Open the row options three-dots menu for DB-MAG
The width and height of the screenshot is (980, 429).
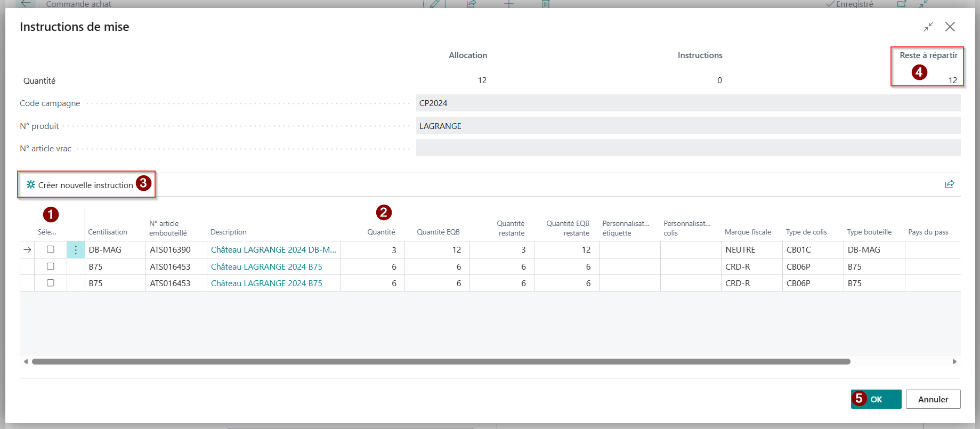[x=76, y=250]
